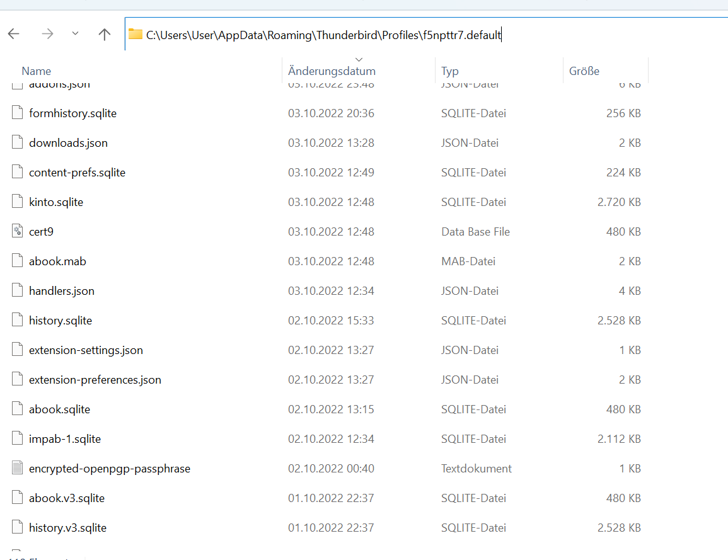Screen dimensions: 728x560
Task: Select the extension-preferences.json file icon
Action: (17, 379)
